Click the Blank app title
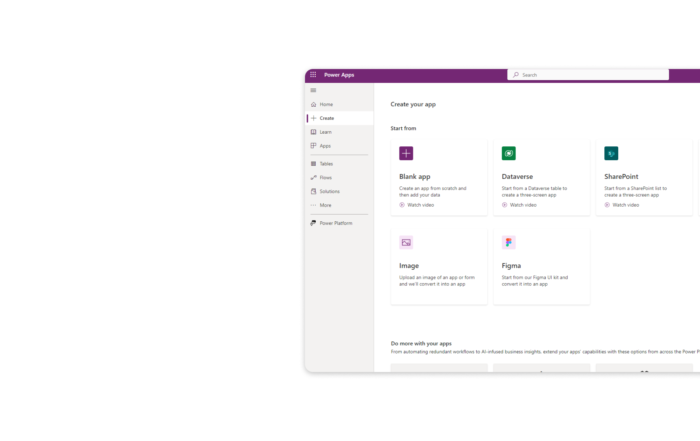Image resolution: width=700 pixels, height=441 pixels. click(x=415, y=177)
